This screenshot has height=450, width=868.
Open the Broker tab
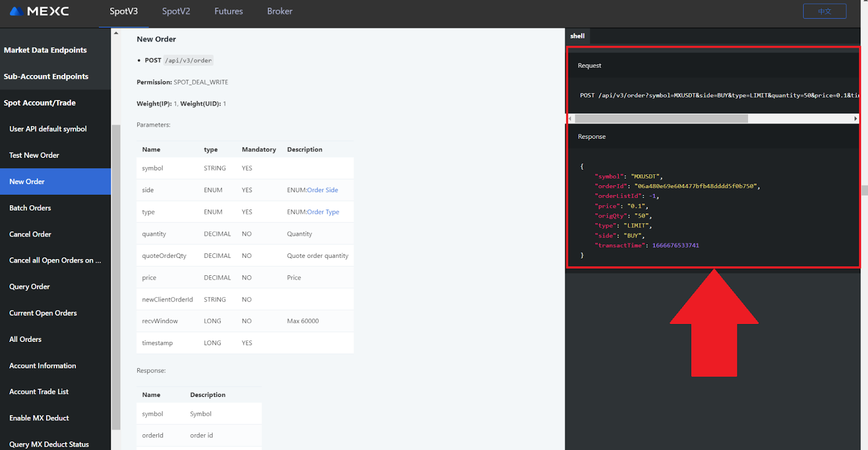[279, 11]
